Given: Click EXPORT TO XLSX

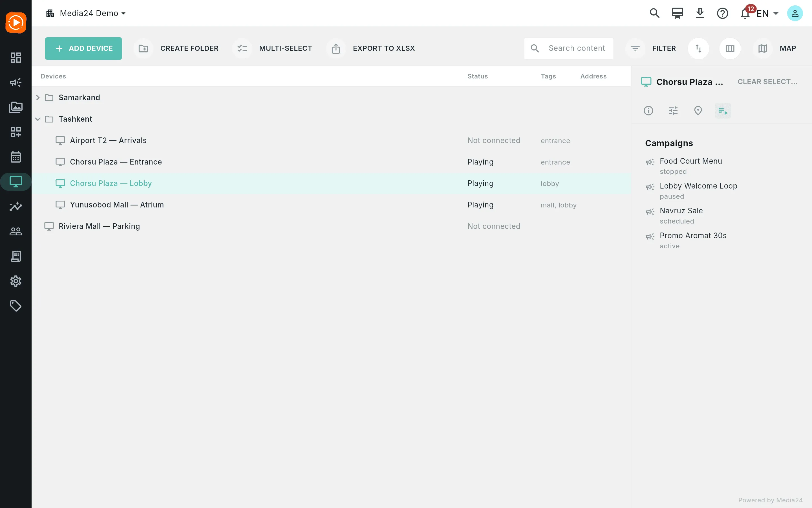Looking at the screenshot, I should tap(371, 48).
